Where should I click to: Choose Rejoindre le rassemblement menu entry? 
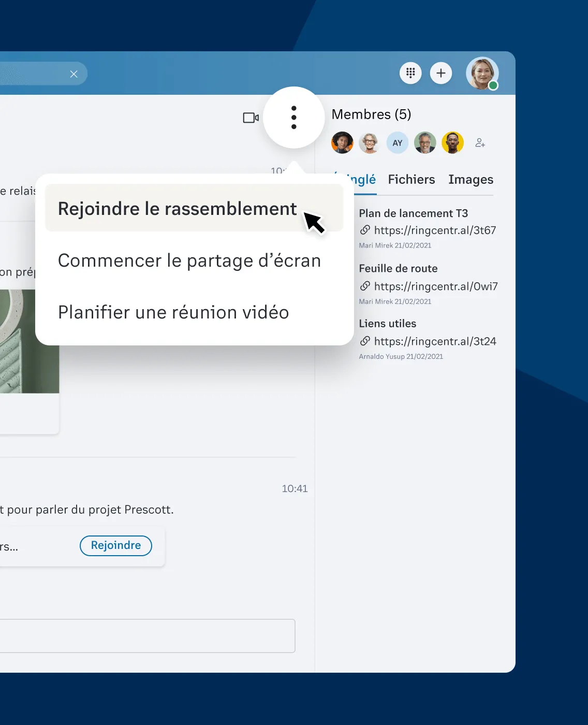177,208
